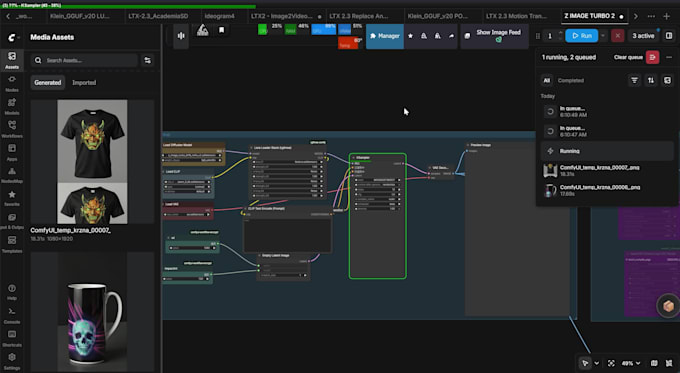The width and height of the screenshot is (680, 373).
Task: Toggle link visibility icon
Action: point(669,363)
